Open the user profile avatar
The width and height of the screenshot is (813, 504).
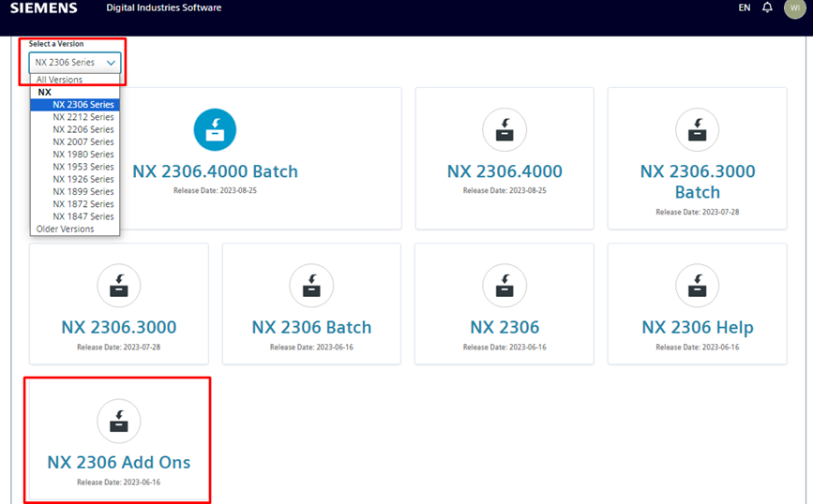(794, 8)
